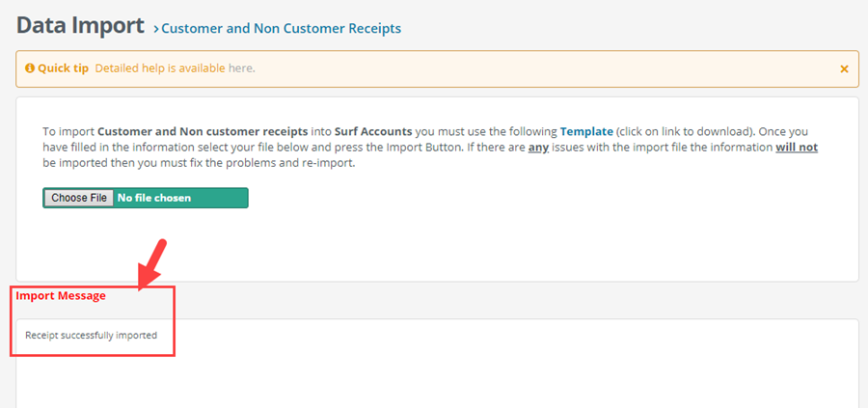The height and width of the screenshot is (408, 868).
Task: Click the Data Import page heading
Action: pyautogui.click(x=80, y=25)
